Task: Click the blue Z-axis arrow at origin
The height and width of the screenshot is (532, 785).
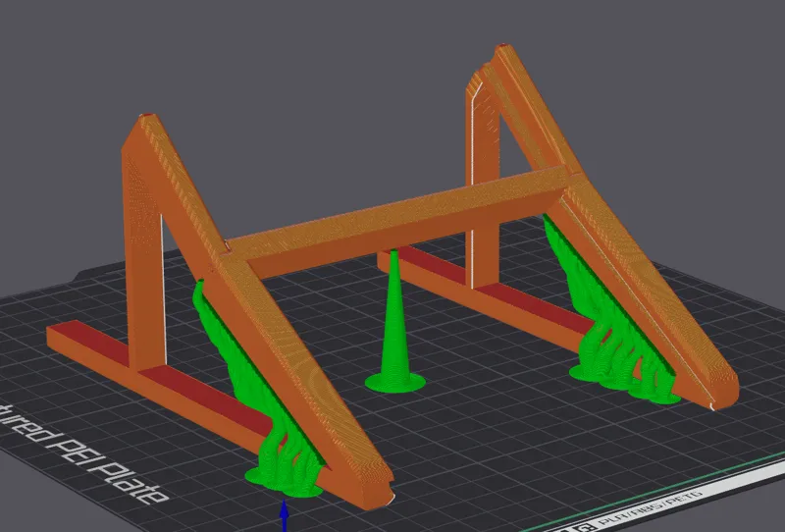Action: tap(284, 514)
